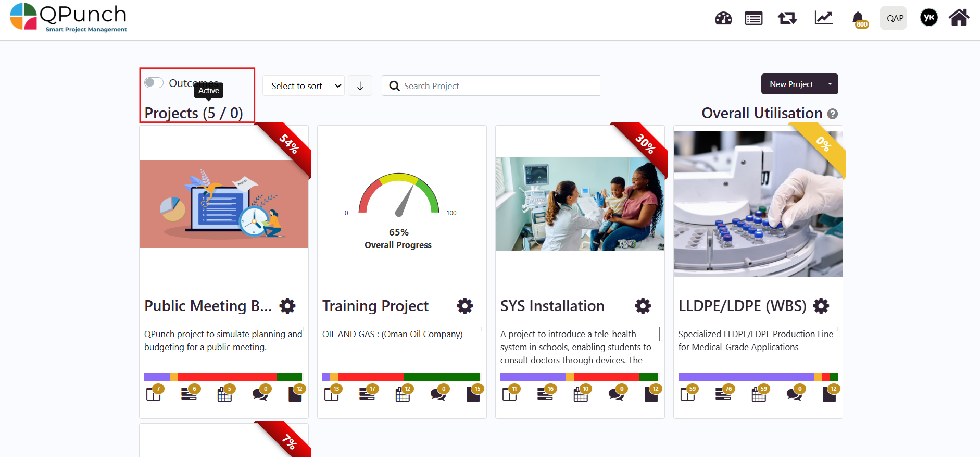The height and width of the screenshot is (457, 980).
Task: Open notifications bell with 800 badge
Action: pos(858,19)
